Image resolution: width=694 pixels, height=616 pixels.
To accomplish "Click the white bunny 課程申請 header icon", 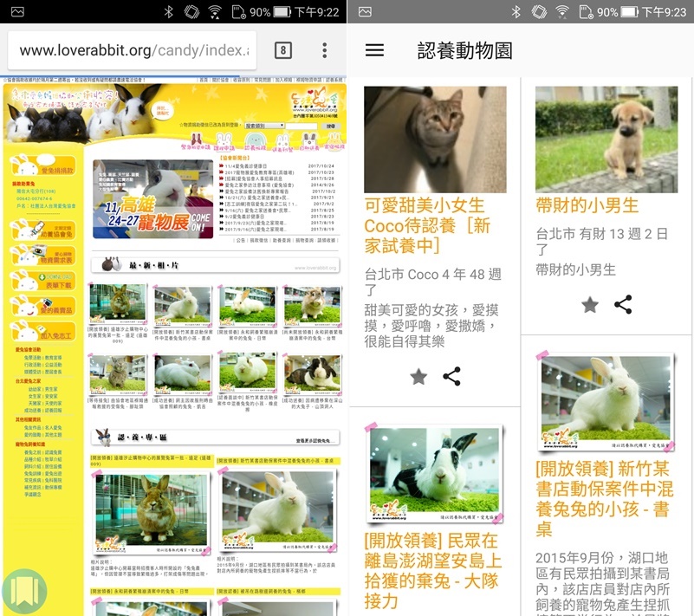I will pos(224,141).
